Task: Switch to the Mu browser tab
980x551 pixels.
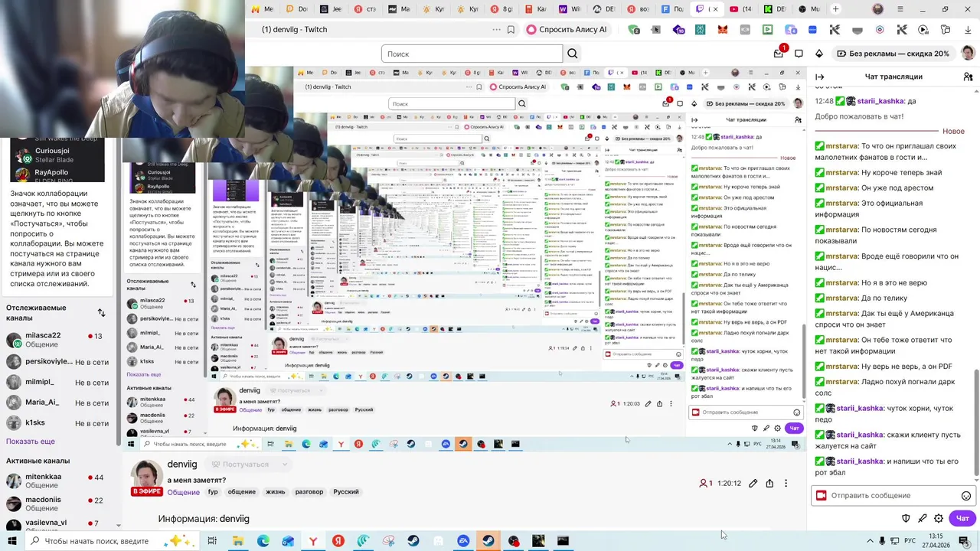Action: tap(808, 9)
